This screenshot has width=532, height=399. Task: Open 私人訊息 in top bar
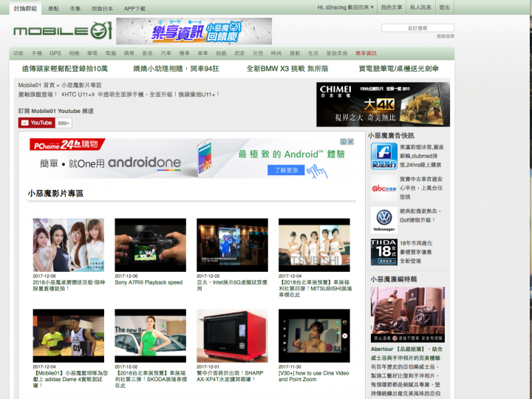(420, 7)
